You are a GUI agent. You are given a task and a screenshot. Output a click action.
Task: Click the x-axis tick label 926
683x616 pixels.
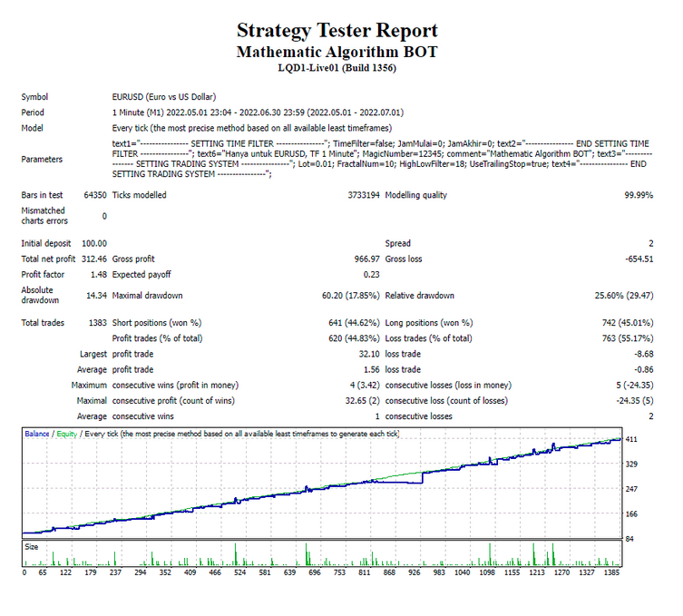(x=415, y=572)
